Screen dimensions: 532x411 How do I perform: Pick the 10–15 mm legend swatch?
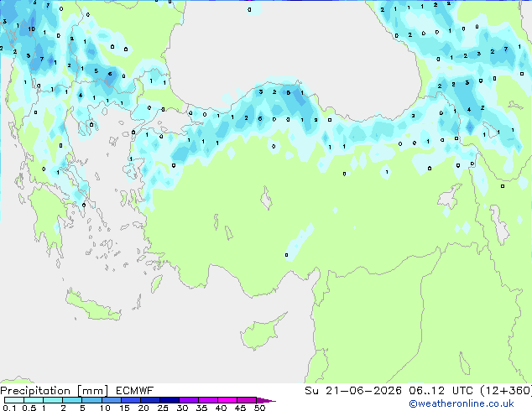click(x=111, y=400)
